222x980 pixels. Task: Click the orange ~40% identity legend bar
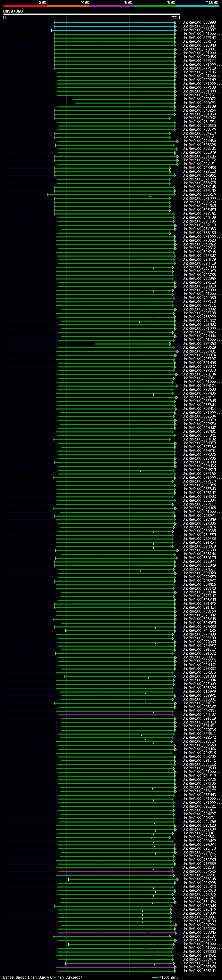point(68,6)
